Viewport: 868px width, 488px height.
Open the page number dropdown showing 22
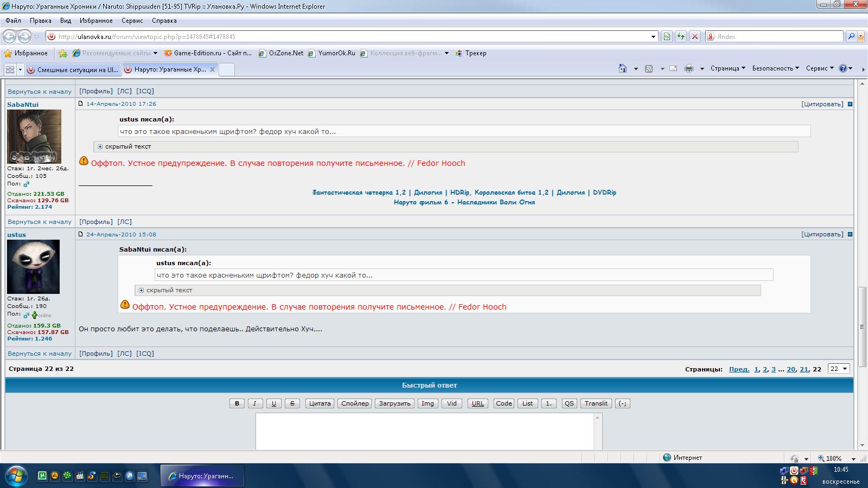(x=839, y=369)
